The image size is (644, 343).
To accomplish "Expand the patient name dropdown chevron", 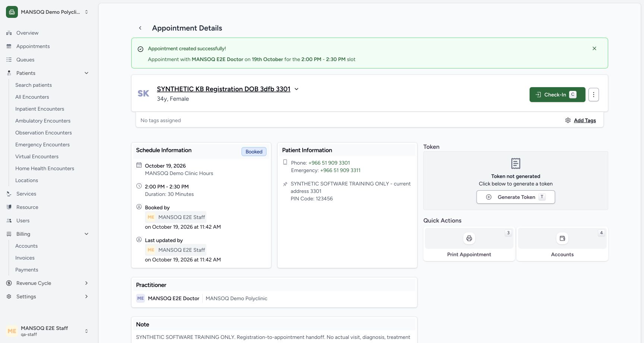I will (x=297, y=89).
